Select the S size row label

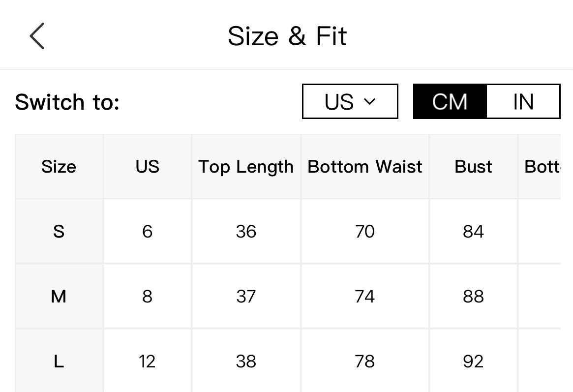coord(59,231)
